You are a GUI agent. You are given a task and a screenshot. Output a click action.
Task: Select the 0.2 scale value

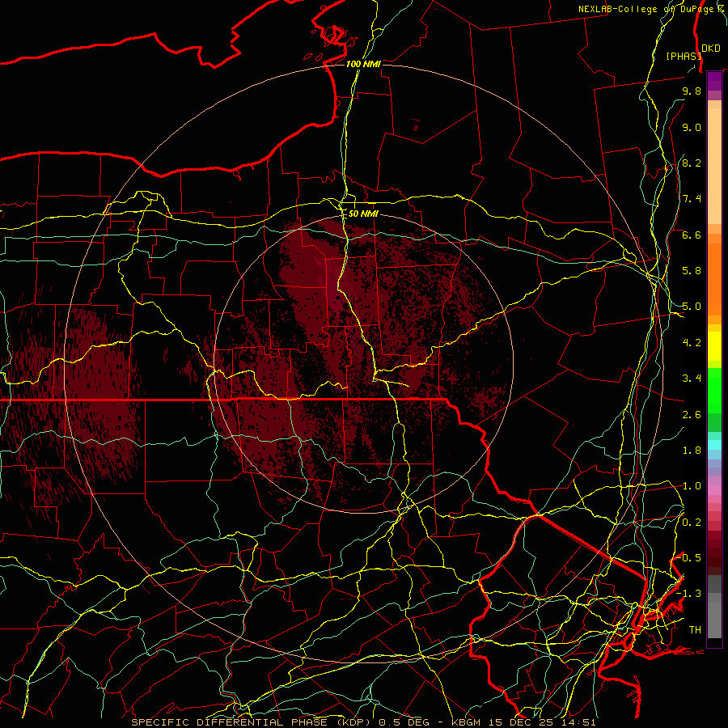(x=692, y=523)
